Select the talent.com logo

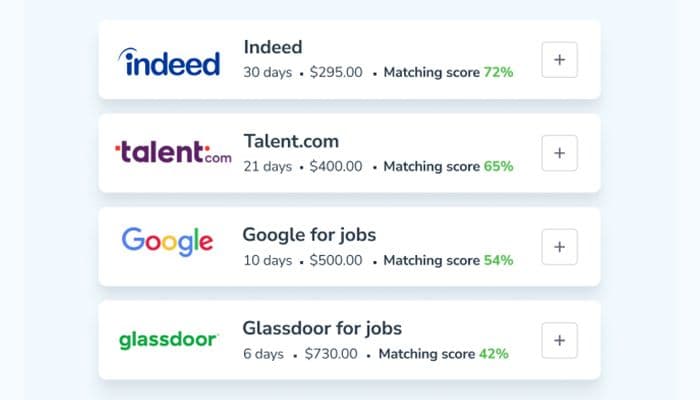click(173, 153)
